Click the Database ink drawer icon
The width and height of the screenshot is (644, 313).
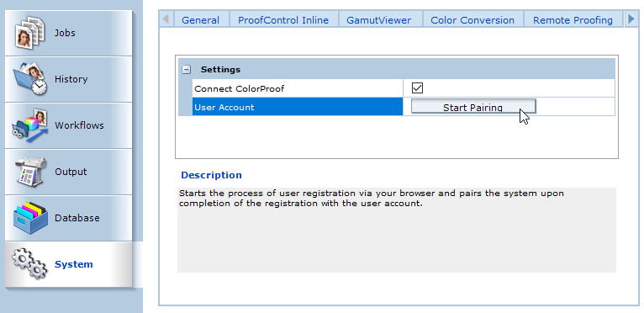point(30,218)
